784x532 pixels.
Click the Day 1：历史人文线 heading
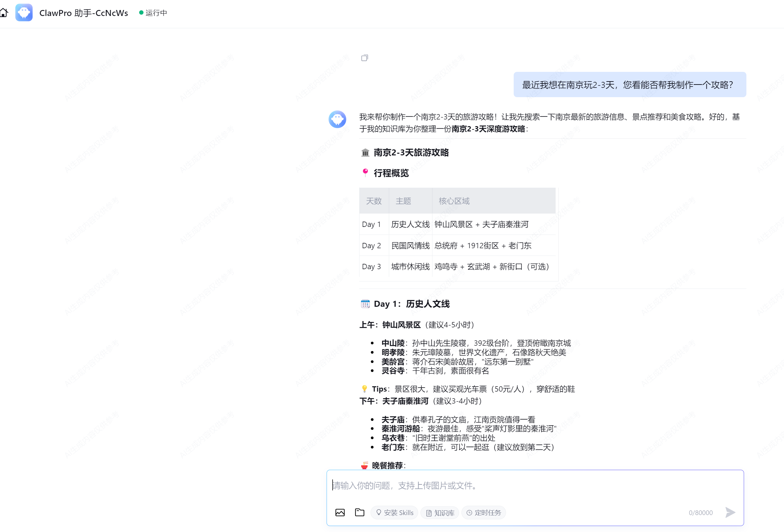[x=411, y=304]
